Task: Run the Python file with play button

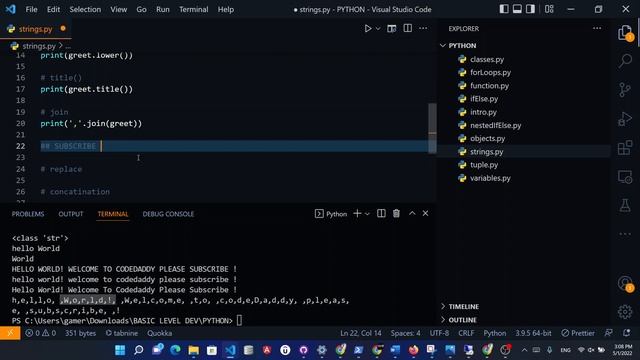Action: (x=368, y=29)
